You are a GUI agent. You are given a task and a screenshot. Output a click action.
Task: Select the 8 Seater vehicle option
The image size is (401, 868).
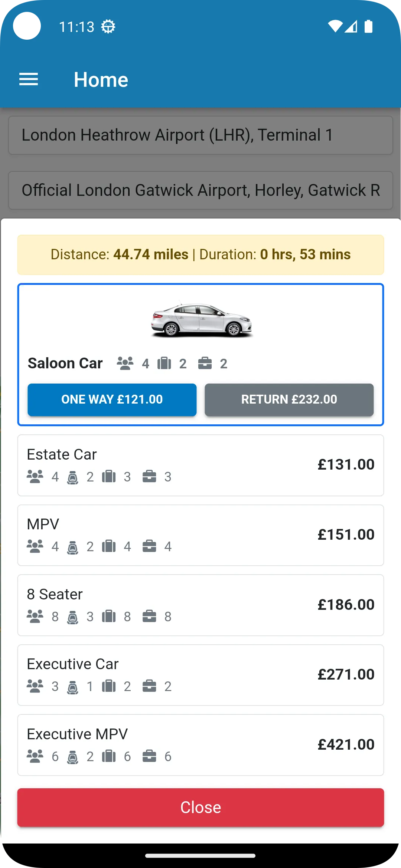point(200,605)
